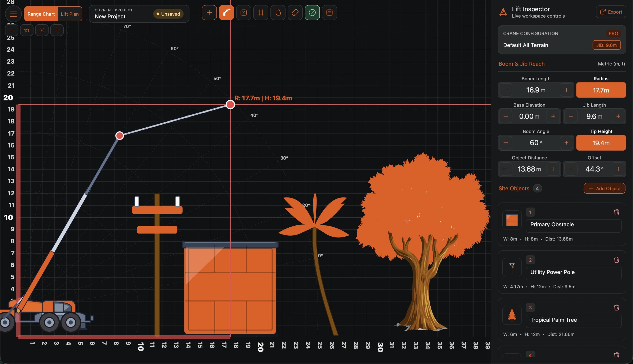This screenshot has height=364, width=633.
Task: Delete the Utility Power Pole site object
Action: [x=616, y=260]
